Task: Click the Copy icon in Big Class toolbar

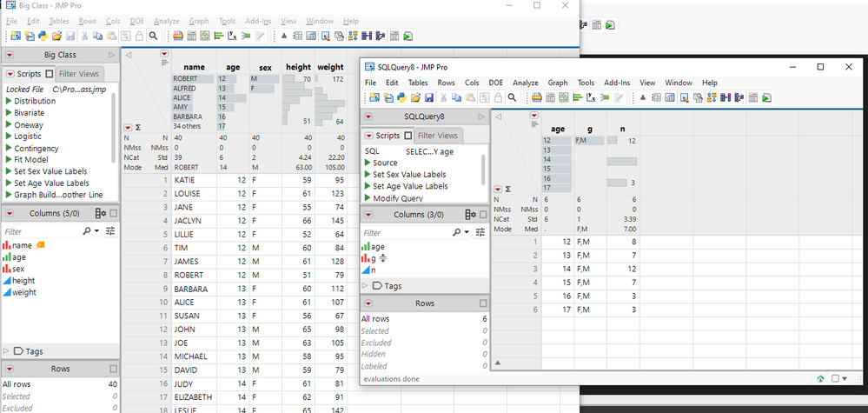Action: click(97, 36)
